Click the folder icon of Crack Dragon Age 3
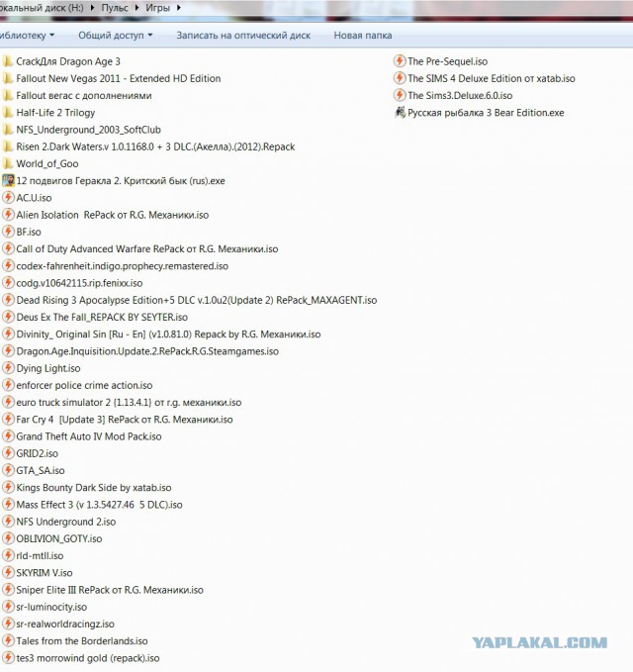The image size is (633, 672). click(7, 61)
